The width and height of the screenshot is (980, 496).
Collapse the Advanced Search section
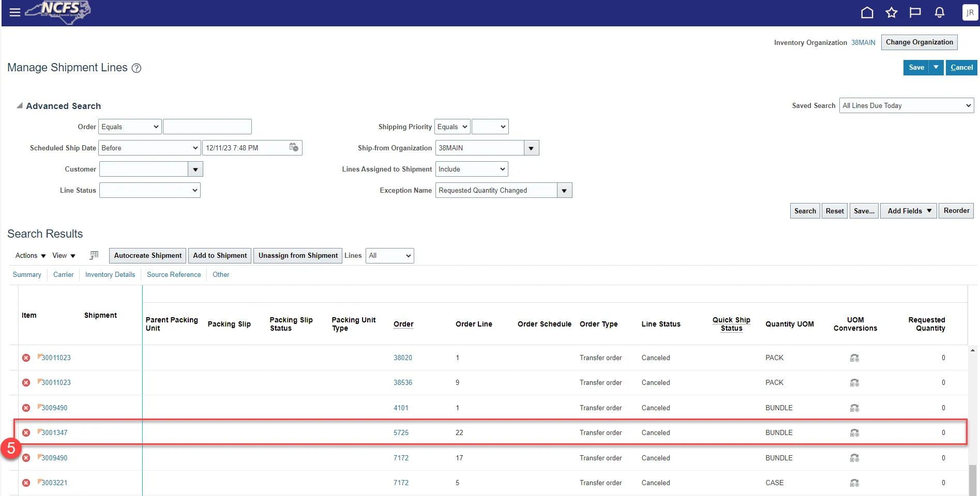[20, 106]
